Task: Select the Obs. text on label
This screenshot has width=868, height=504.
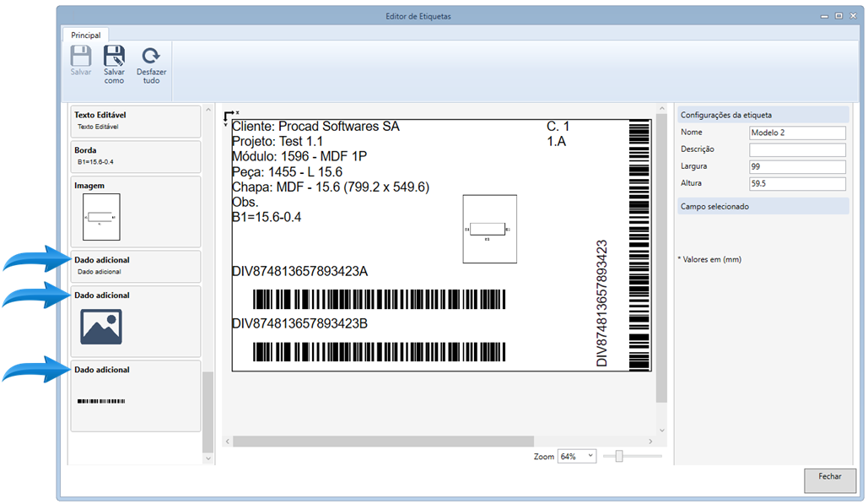Action: (245, 202)
